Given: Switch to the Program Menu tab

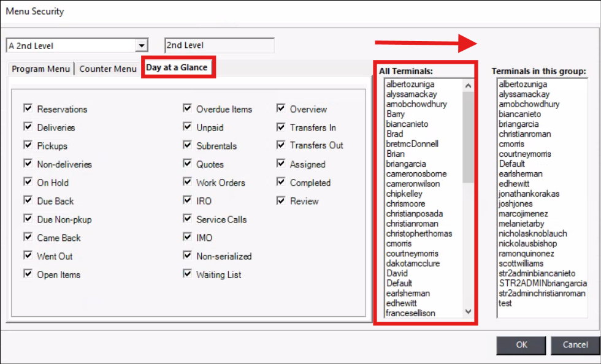Looking at the screenshot, I should [x=40, y=69].
